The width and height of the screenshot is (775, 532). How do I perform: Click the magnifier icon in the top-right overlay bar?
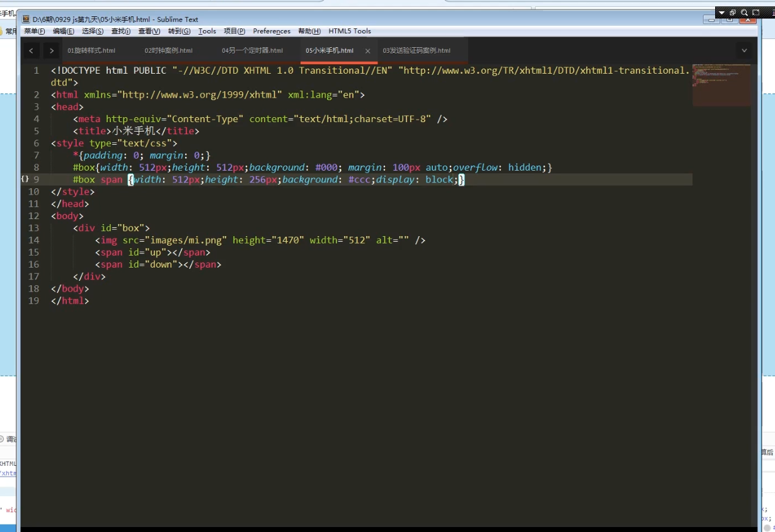744,13
